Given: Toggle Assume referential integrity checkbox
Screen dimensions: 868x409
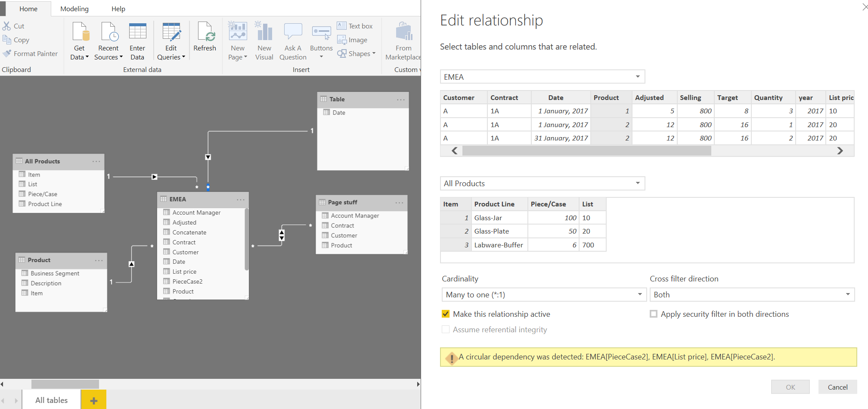Looking at the screenshot, I should click(446, 329).
